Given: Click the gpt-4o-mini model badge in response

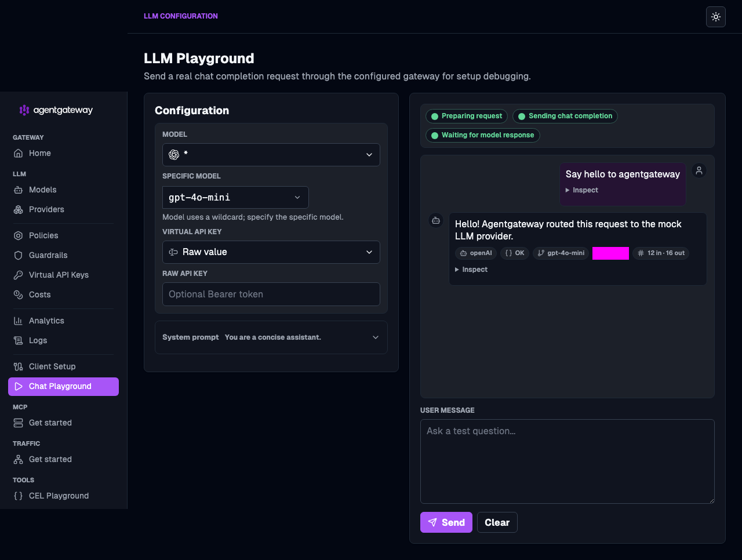Looking at the screenshot, I should pos(561,253).
